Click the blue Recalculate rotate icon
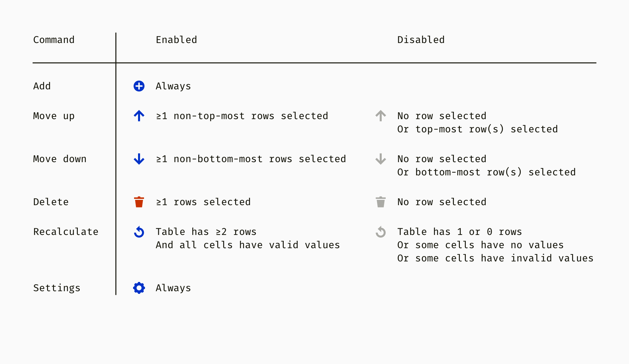The width and height of the screenshot is (629, 364). (x=139, y=232)
